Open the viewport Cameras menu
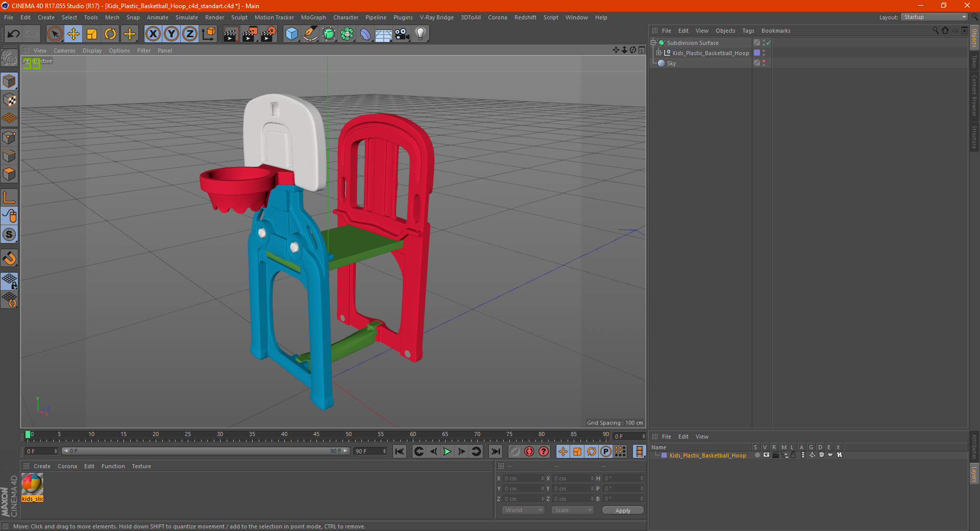The width and height of the screenshot is (980, 531). pos(64,51)
